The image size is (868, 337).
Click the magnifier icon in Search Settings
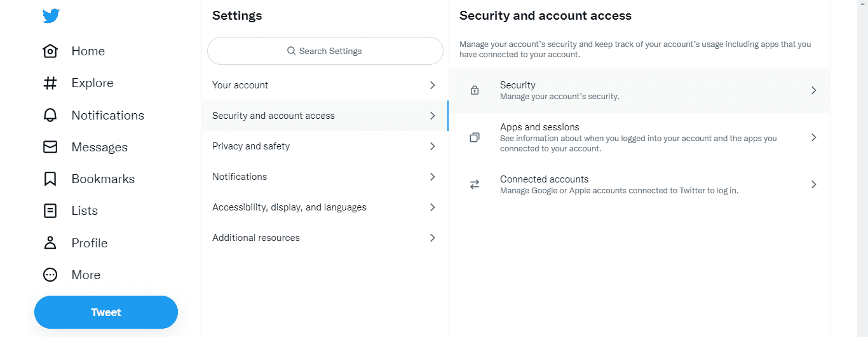point(291,51)
